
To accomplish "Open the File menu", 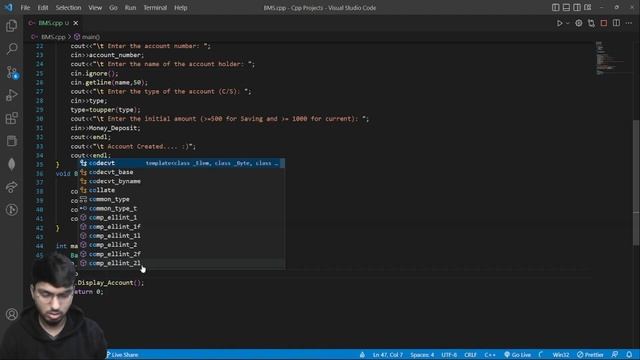I will click(x=25, y=7).
